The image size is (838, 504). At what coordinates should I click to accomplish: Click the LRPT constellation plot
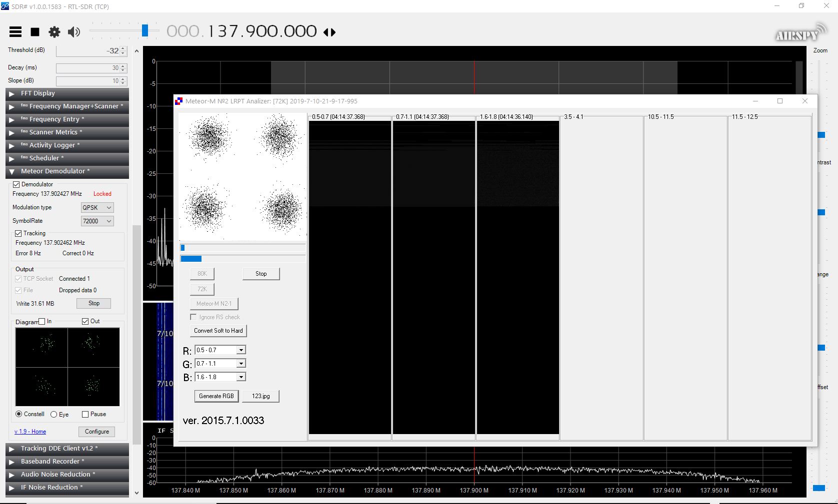pyautogui.click(x=242, y=177)
